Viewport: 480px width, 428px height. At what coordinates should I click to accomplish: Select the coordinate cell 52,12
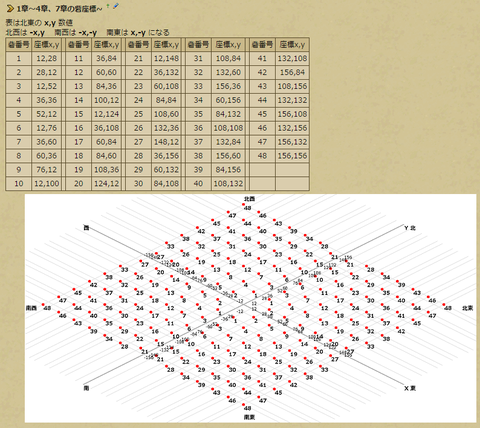(47, 114)
